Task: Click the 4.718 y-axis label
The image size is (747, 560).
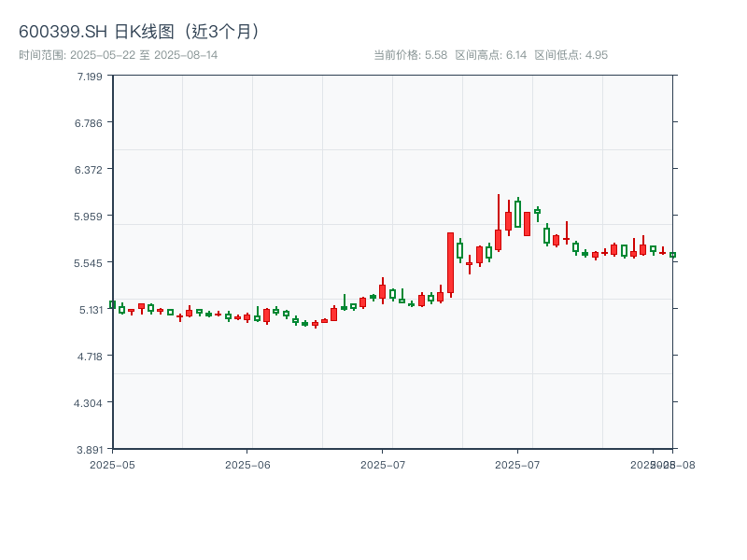Action: [x=90, y=357]
